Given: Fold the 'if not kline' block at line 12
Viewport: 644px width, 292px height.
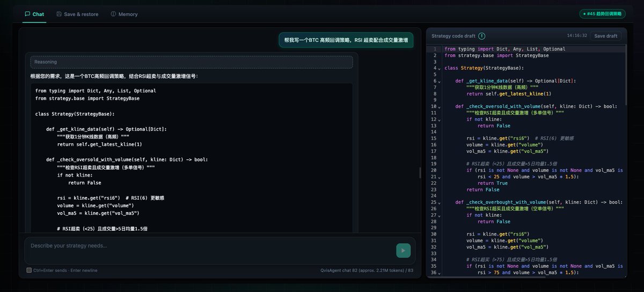Looking at the screenshot, I should click(439, 120).
